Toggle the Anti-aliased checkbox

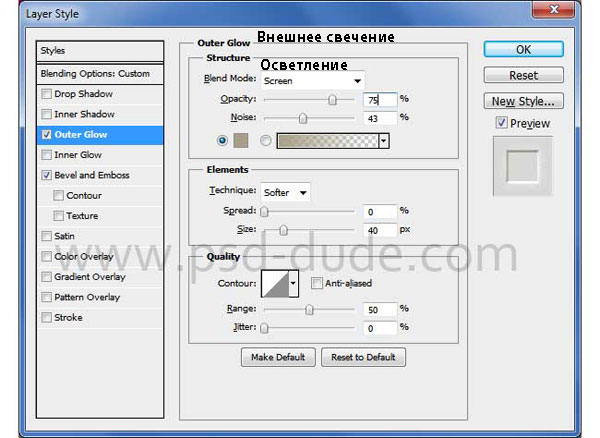(316, 283)
